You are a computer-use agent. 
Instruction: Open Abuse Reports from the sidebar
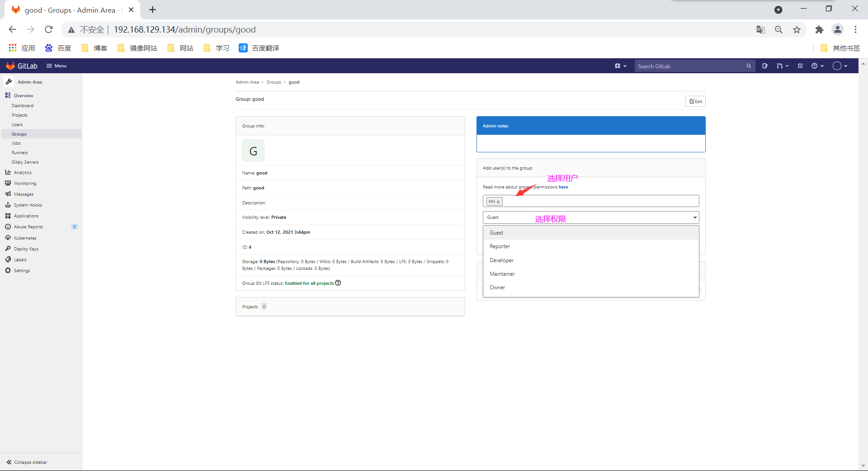(x=28, y=226)
